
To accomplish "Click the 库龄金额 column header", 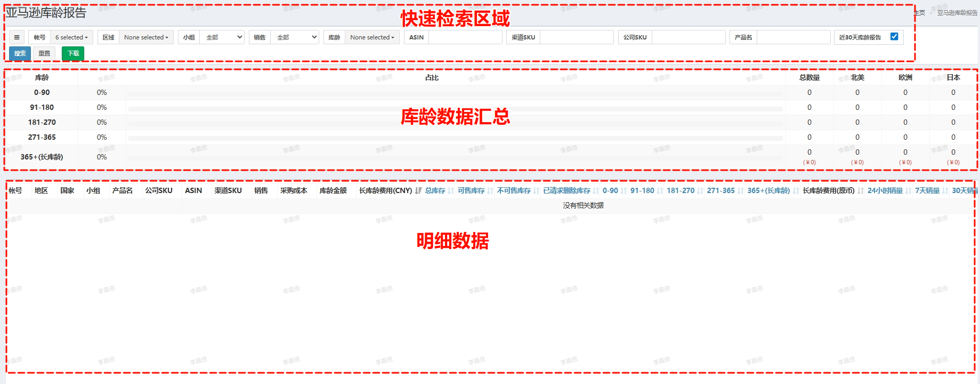I will pos(333,190).
